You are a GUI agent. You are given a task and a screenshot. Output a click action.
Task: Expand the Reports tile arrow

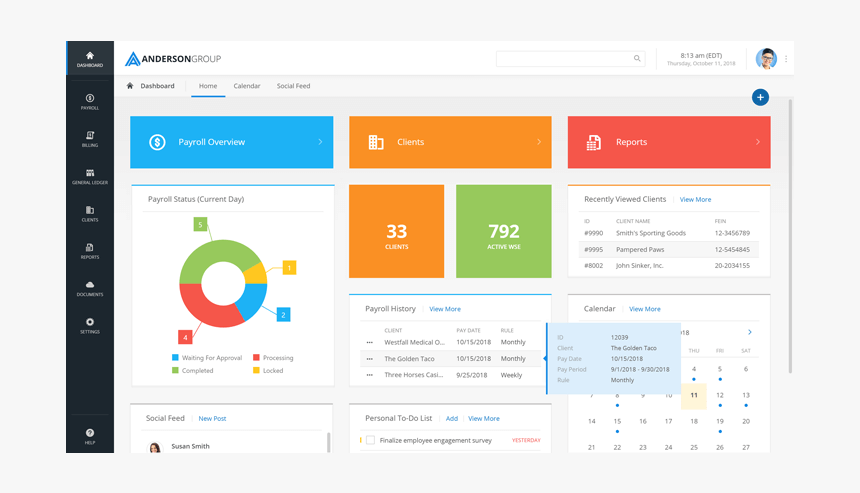[758, 142]
